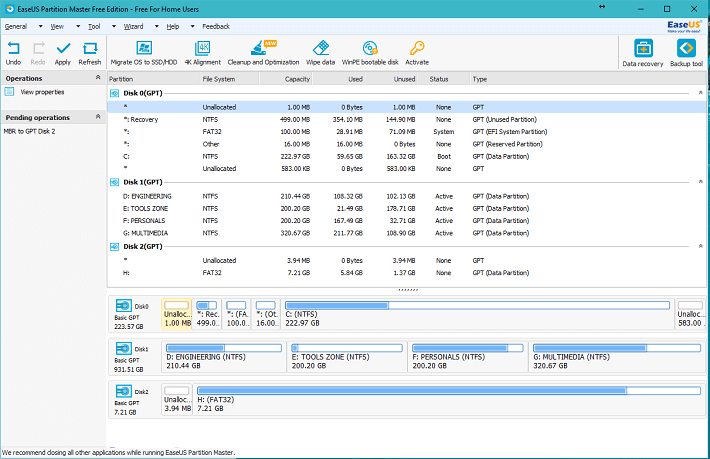Click the Disk 1(GPT) header icon

click(x=115, y=182)
